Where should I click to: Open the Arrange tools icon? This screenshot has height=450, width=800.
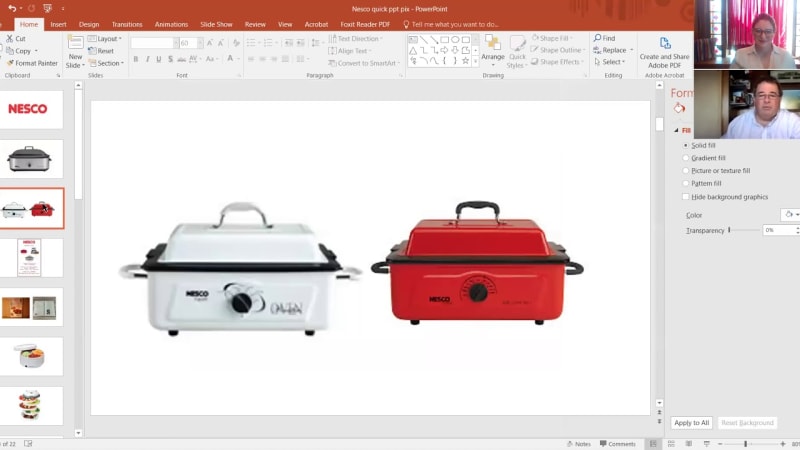click(492, 43)
